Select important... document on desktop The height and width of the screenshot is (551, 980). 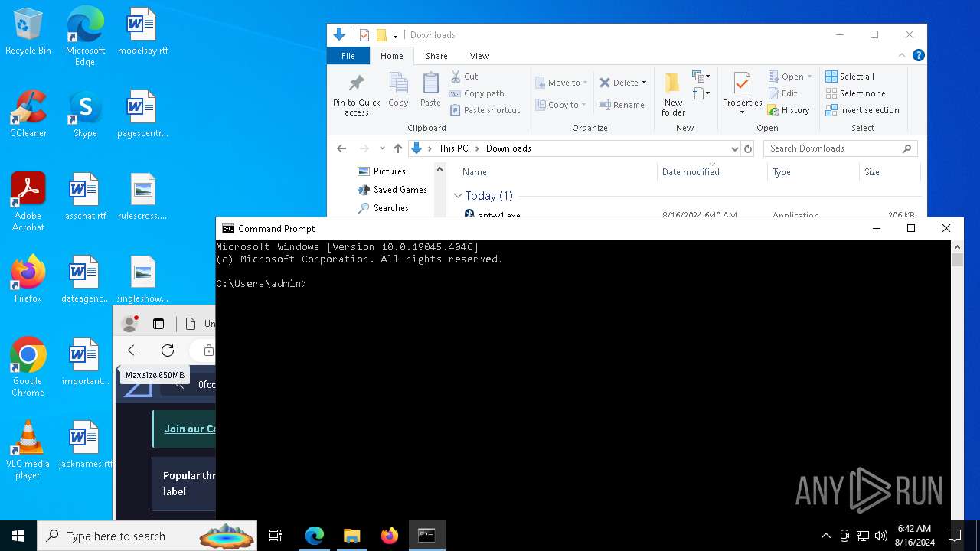85,363
